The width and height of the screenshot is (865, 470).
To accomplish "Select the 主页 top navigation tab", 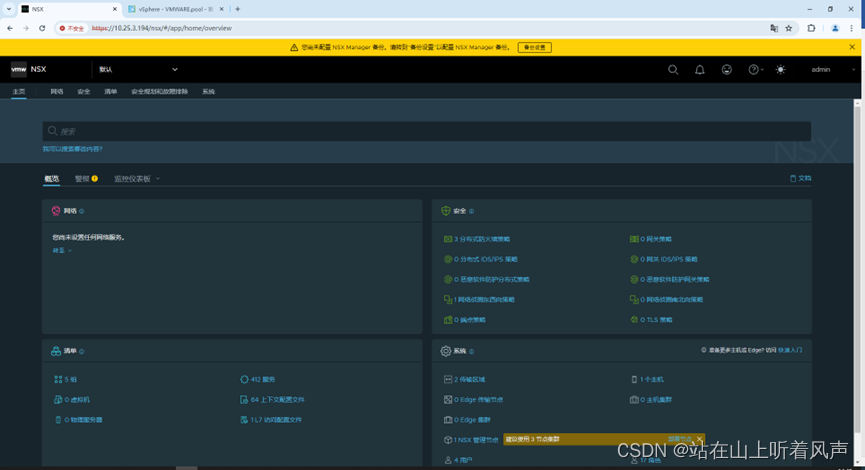I will pyautogui.click(x=19, y=92).
